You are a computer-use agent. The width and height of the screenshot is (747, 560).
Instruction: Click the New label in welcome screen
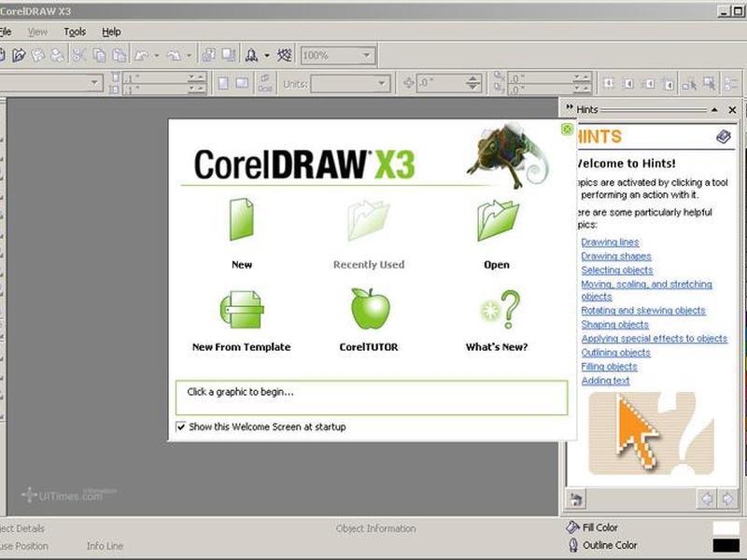(242, 265)
